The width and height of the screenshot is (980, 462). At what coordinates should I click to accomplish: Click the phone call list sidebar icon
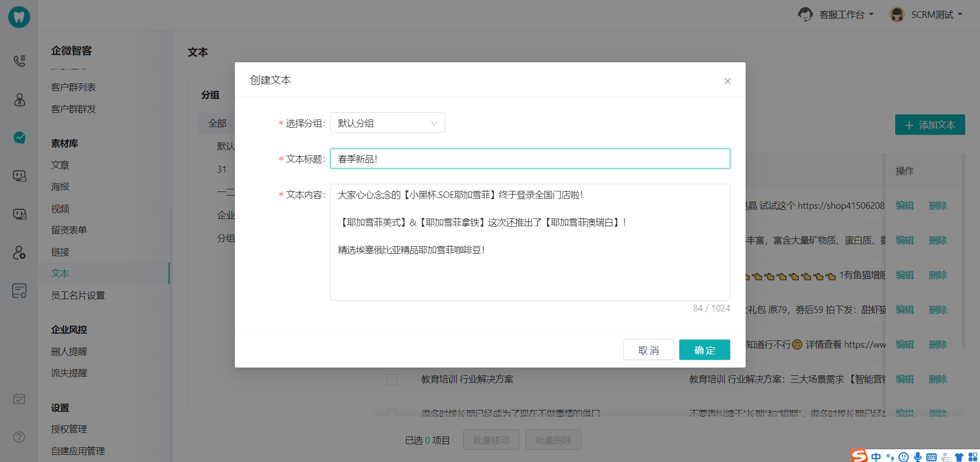19,61
